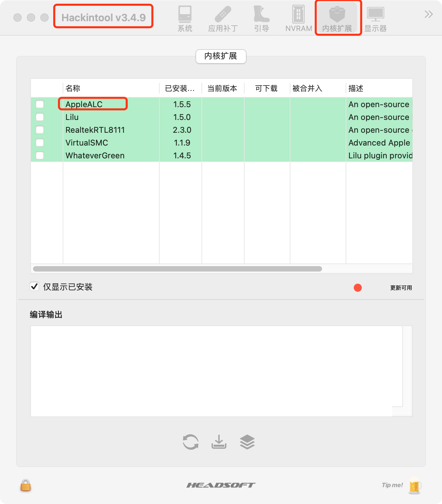
Task: Click the beer mug Tip me icon
Action: point(415,485)
